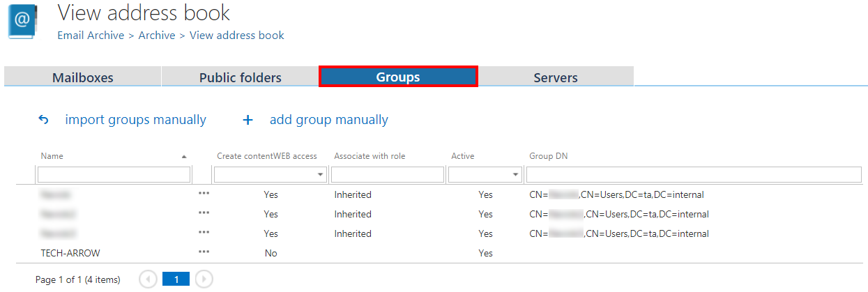
Task: Click the address book icon in header
Action: (22, 22)
